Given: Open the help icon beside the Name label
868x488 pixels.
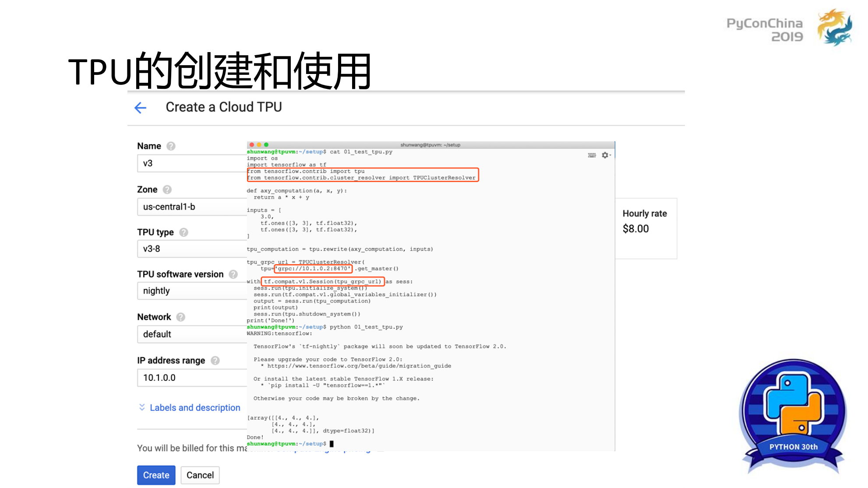Looking at the screenshot, I should pyautogui.click(x=171, y=146).
